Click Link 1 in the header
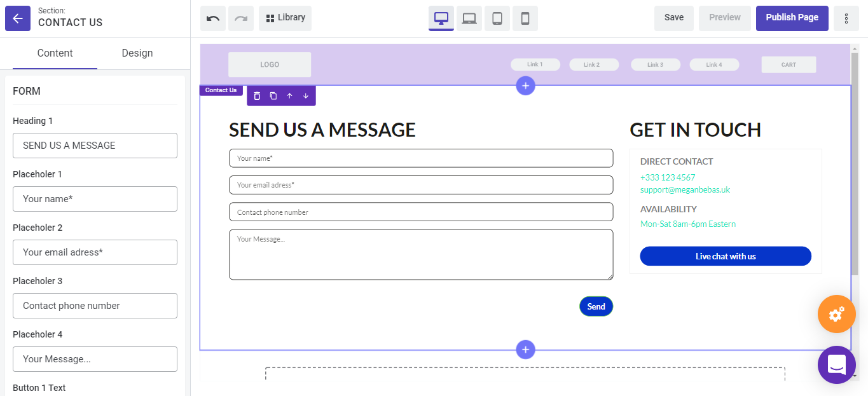 tap(535, 65)
